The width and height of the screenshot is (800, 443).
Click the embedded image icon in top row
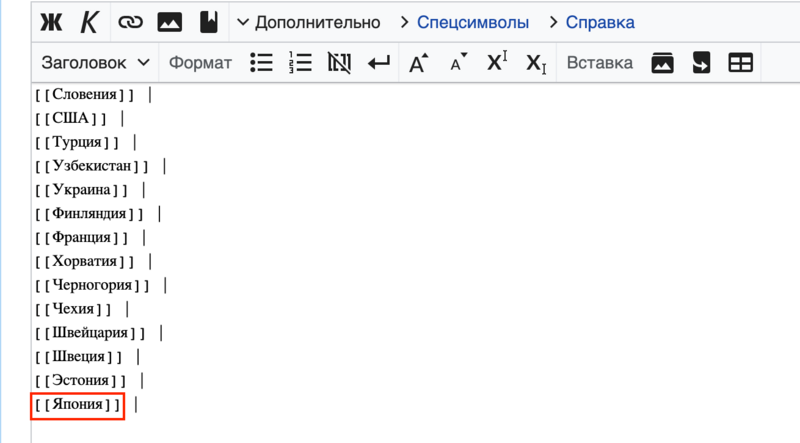170,22
